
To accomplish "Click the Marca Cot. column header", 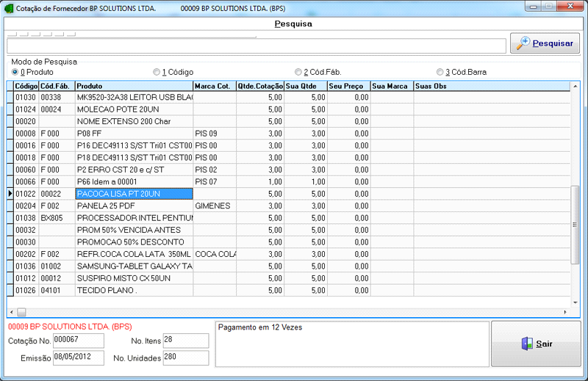I will pos(215,86).
